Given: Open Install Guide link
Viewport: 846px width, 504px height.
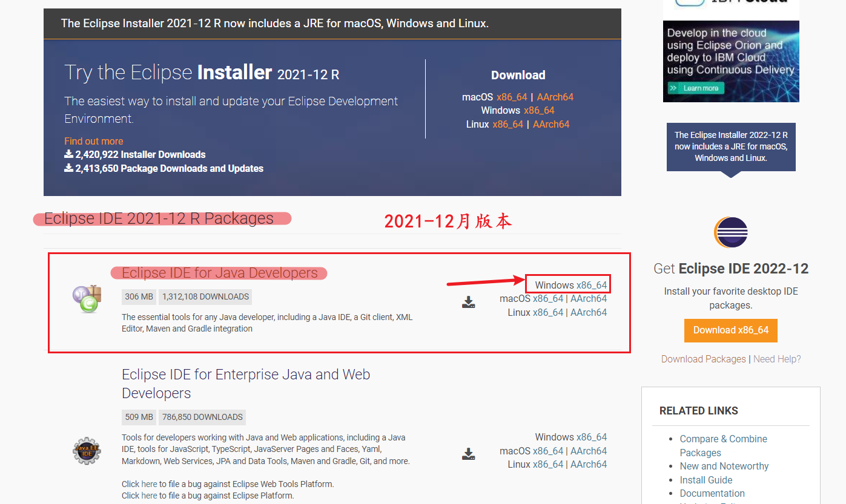Looking at the screenshot, I should (706, 480).
